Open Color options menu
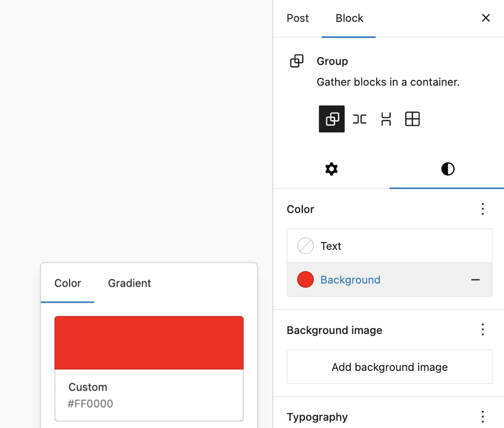The width and height of the screenshot is (504, 428). click(482, 209)
